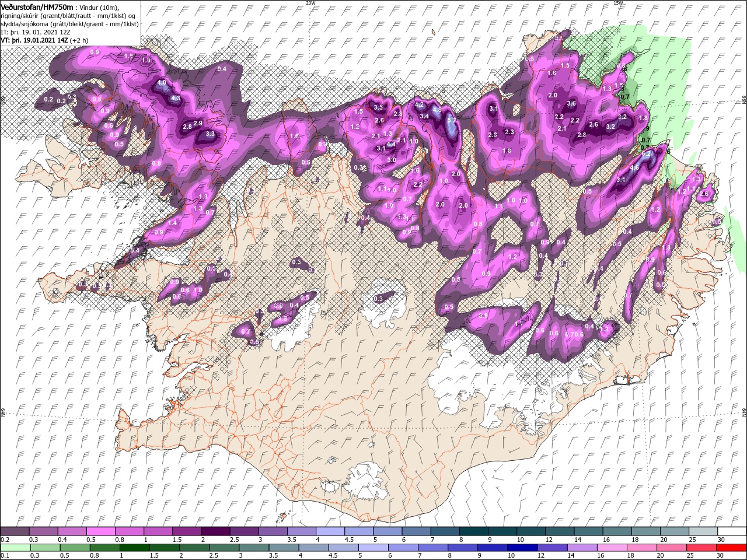This screenshot has height=560, width=747.
Task: Click the 4.0 precipitation value on the map
Action: 162,83
